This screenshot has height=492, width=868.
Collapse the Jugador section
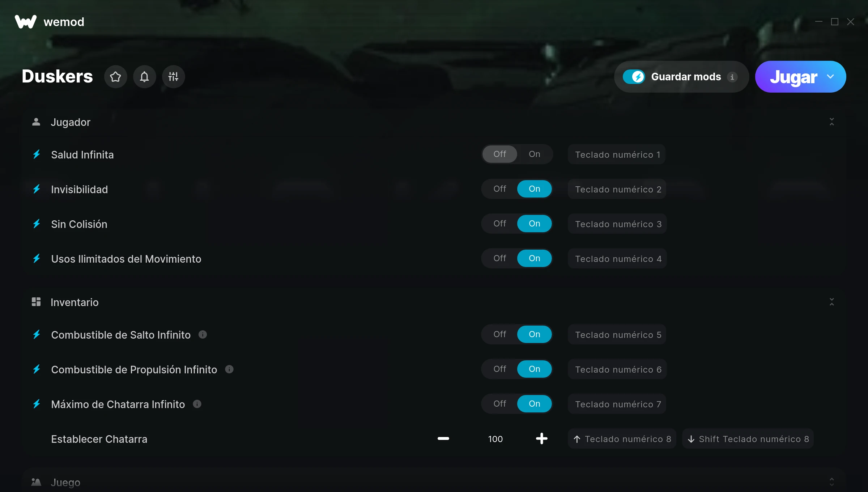[832, 122]
